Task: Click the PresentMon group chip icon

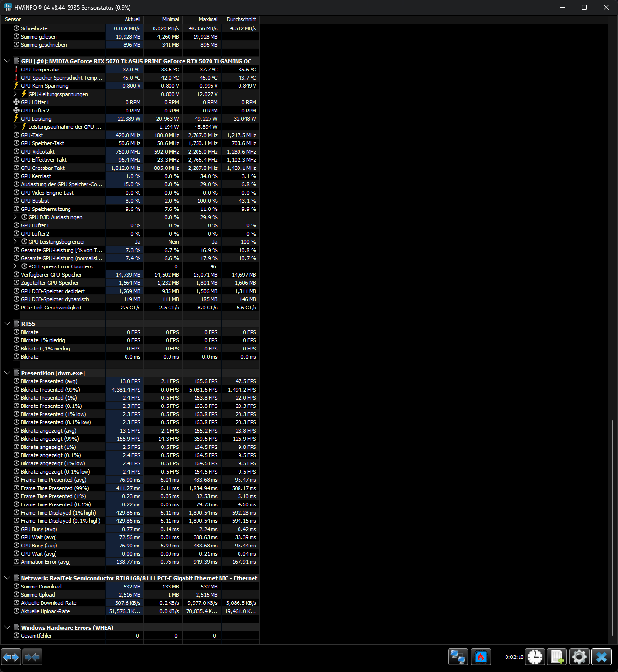Action: pos(16,373)
